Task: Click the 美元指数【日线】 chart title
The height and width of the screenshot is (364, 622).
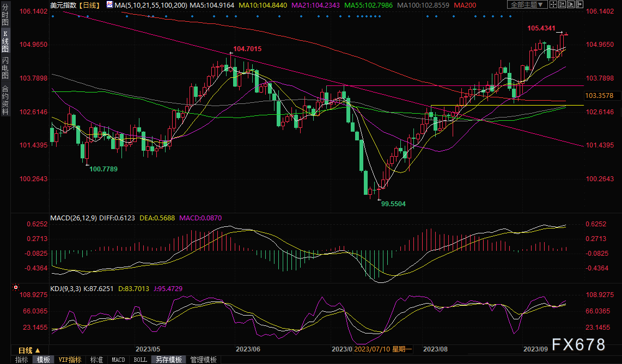Action: coord(75,5)
